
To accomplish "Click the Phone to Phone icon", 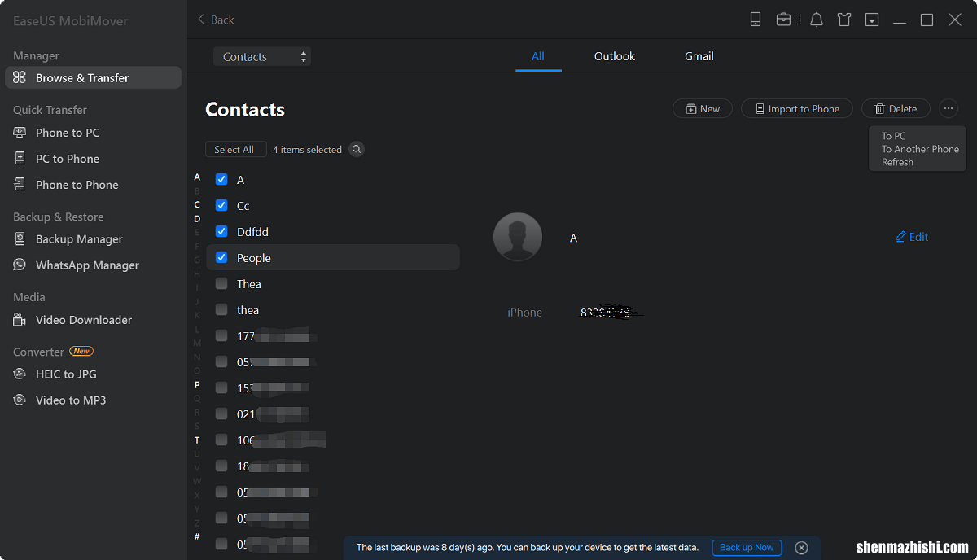I will pos(20,185).
